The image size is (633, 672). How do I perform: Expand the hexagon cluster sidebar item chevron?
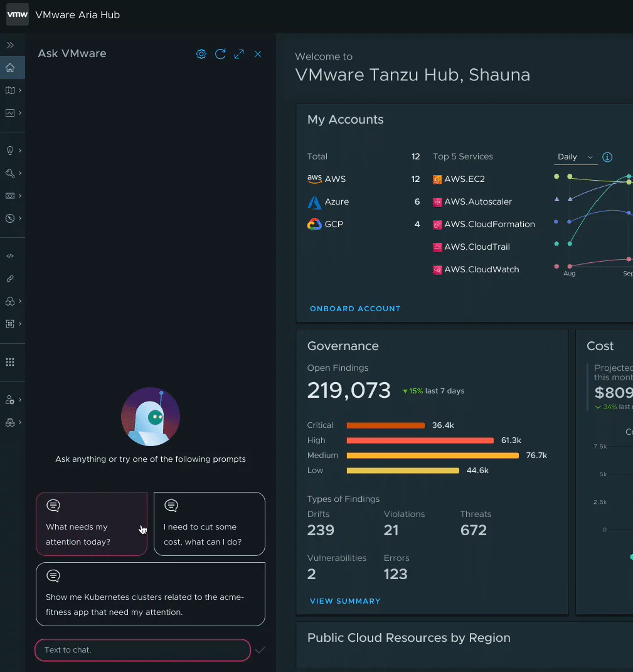click(19, 301)
